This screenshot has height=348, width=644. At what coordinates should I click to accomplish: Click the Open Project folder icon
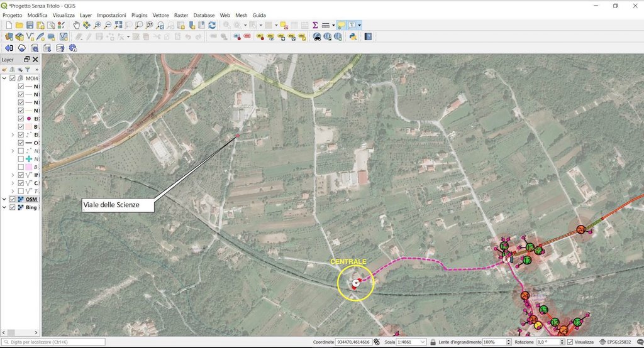(19, 25)
